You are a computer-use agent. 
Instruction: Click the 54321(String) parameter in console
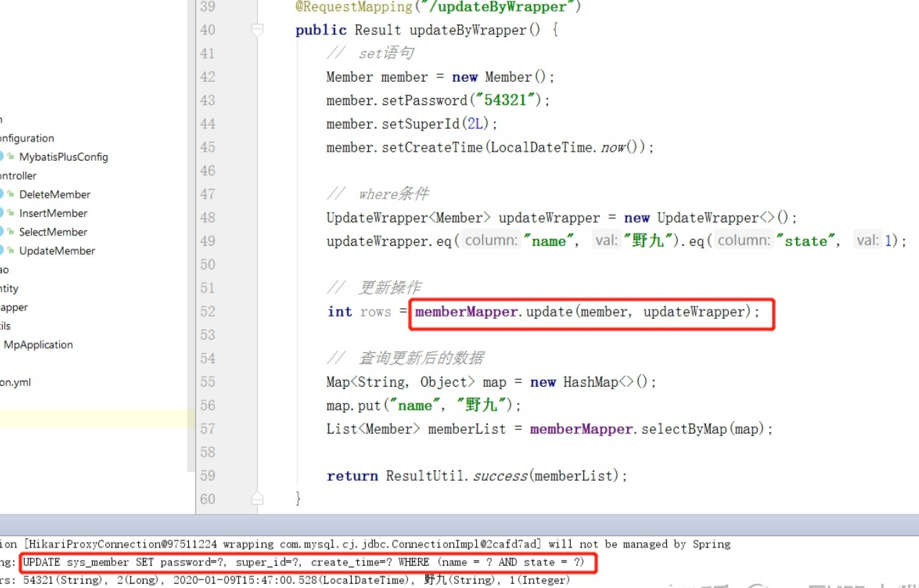65,580
